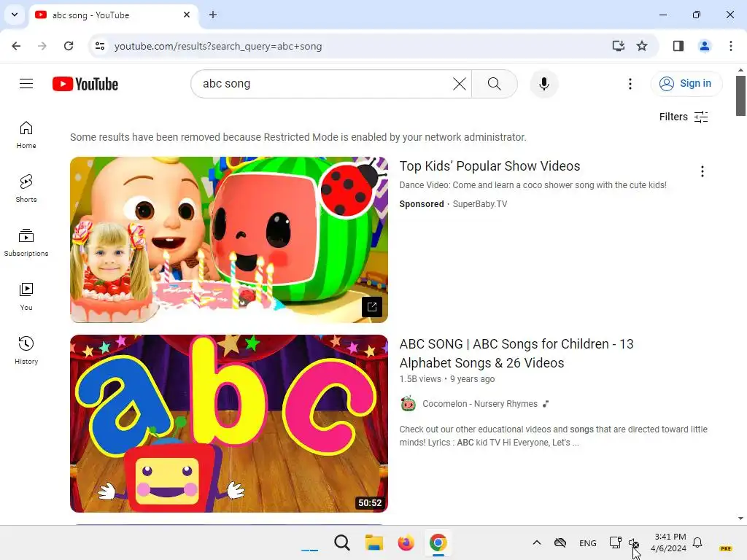Open the SuperBaby.TV advertiser link
This screenshot has width=747, height=560.
pos(480,204)
